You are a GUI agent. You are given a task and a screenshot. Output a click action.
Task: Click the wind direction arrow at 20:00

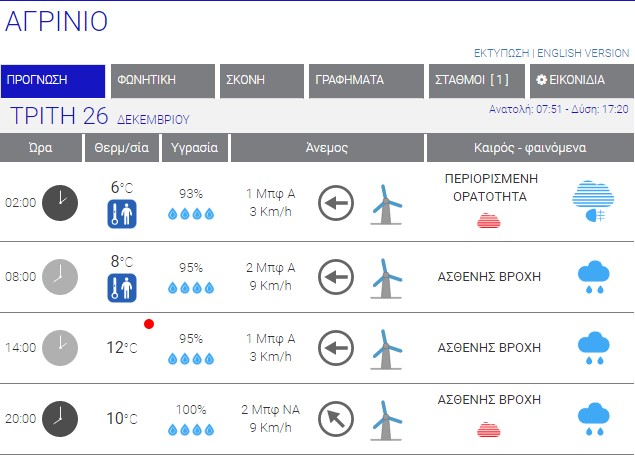click(x=336, y=418)
